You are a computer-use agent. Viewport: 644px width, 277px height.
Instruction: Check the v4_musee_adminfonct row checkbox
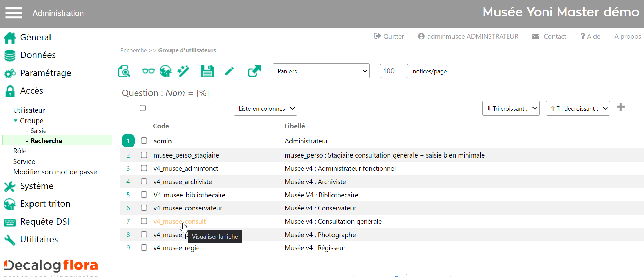coord(144,168)
